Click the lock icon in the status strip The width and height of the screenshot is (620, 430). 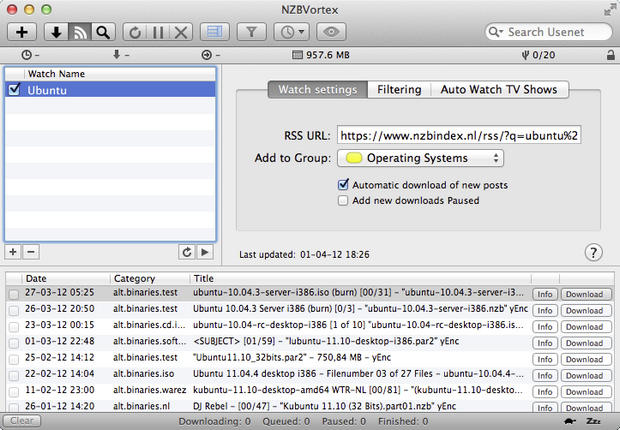click(x=611, y=55)
